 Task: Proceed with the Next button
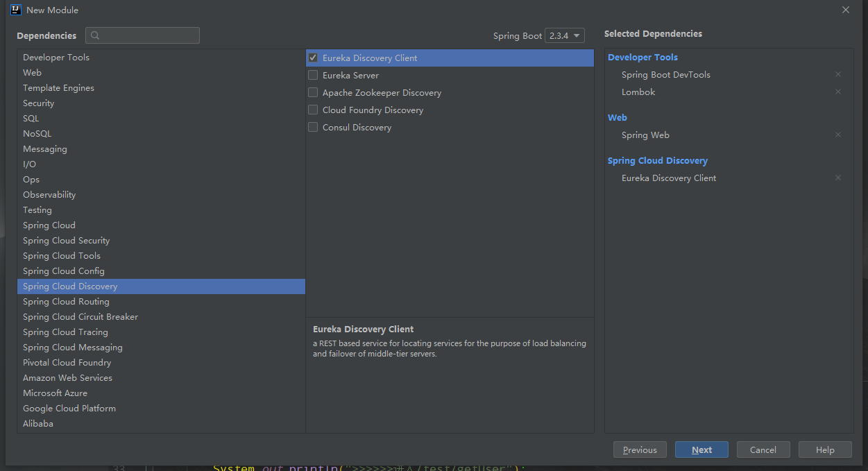click(701, 449)
